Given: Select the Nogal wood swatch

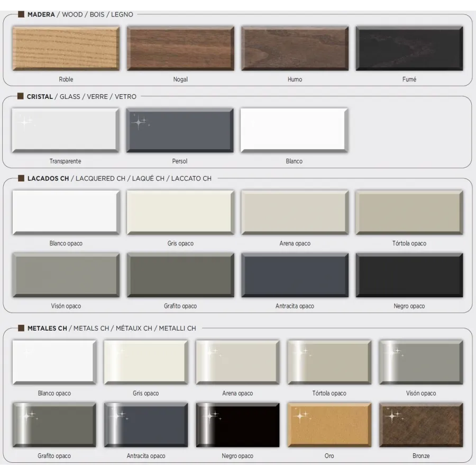Looking at the screenshot, I should [180, 48].
